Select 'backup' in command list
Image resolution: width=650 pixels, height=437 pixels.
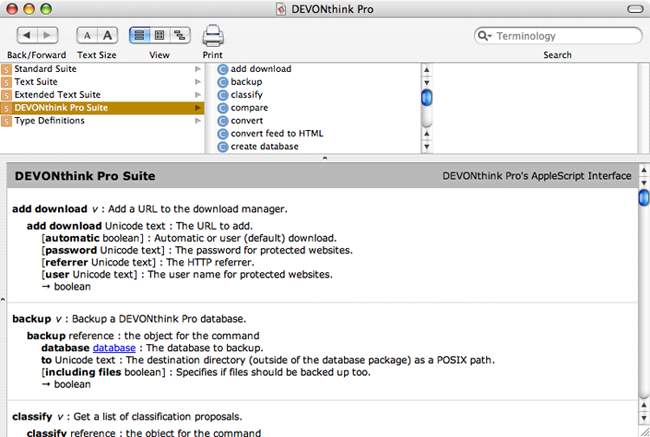(x=246, y=82)
